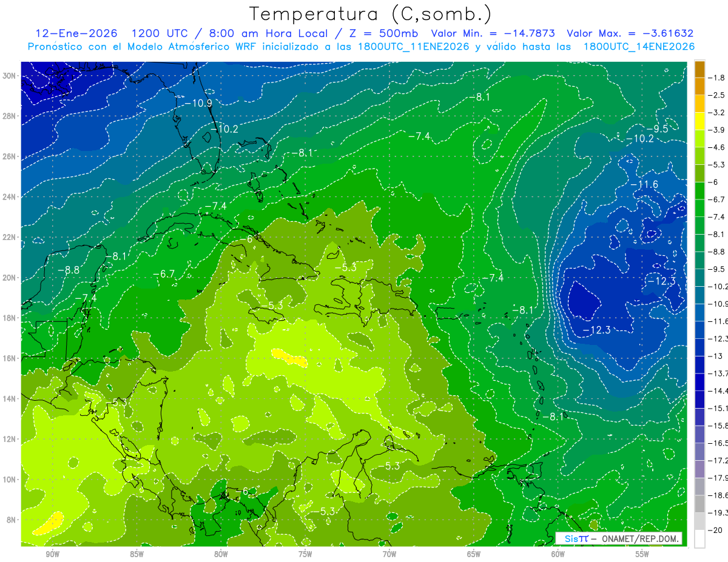
Task: Click the 24N latitude axis label
Action: 10,196
